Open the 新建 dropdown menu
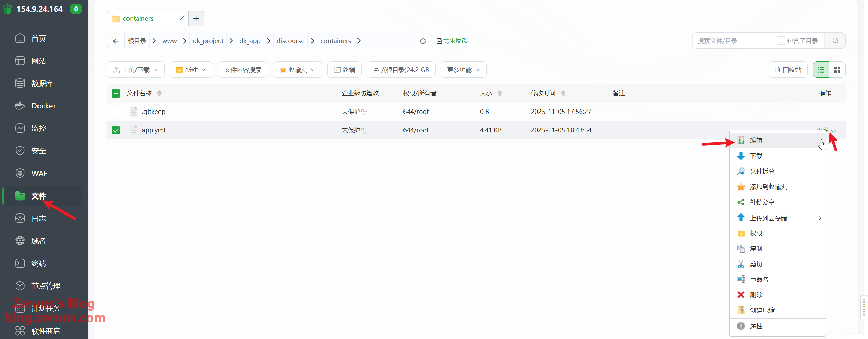The width and height of the screenshot is (868, 339). [x=191, y=70]
